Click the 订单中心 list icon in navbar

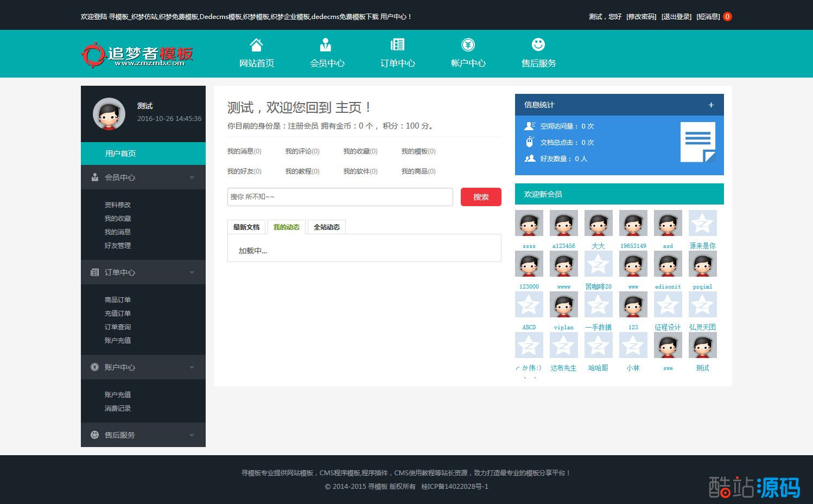coord(397,44)
